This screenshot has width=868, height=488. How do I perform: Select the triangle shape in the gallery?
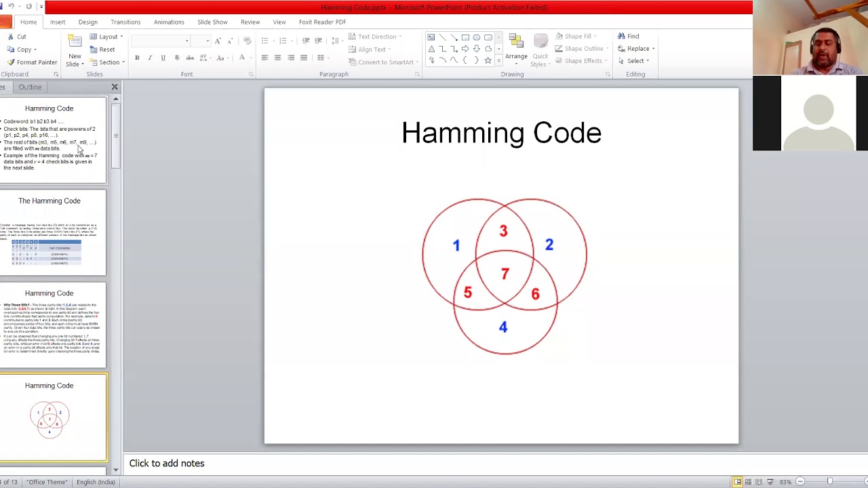coord(431,49)
